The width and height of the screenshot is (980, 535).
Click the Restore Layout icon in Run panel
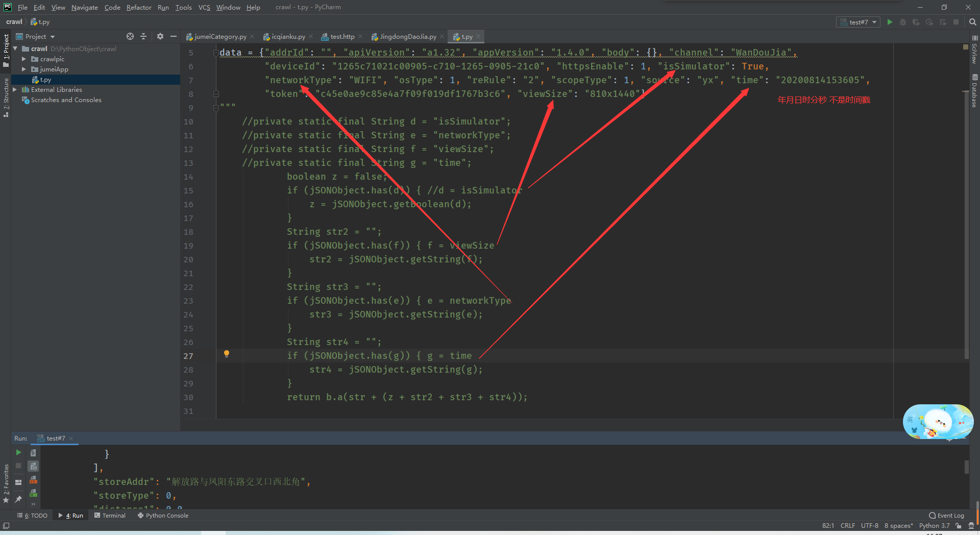[x=18, y=482]
